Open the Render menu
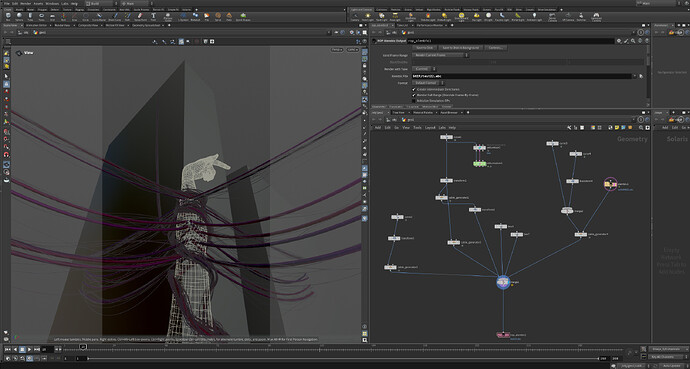 click(26, 4)
